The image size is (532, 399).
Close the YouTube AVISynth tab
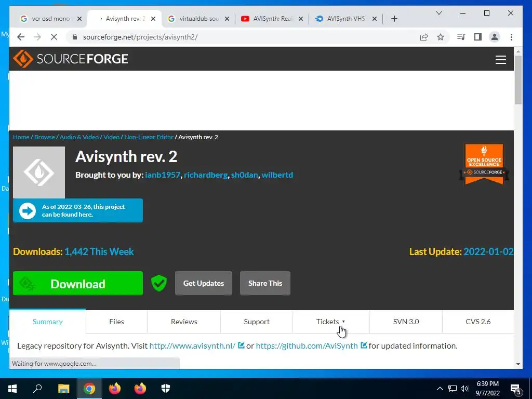tap(301, 19)
